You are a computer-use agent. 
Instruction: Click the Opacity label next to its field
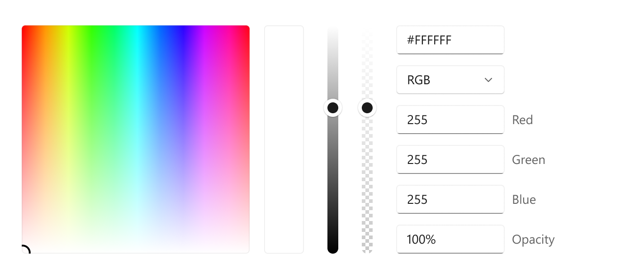coord(533,239)
